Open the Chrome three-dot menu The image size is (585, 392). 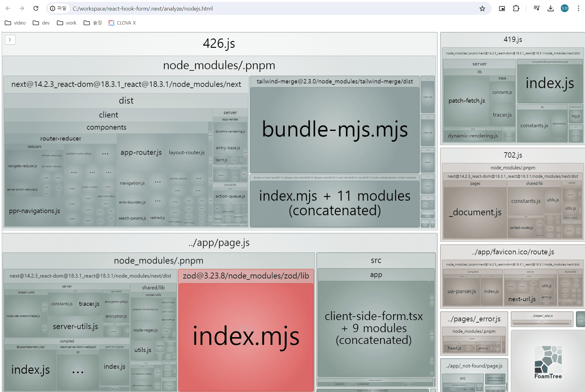[x=578, y=8]
